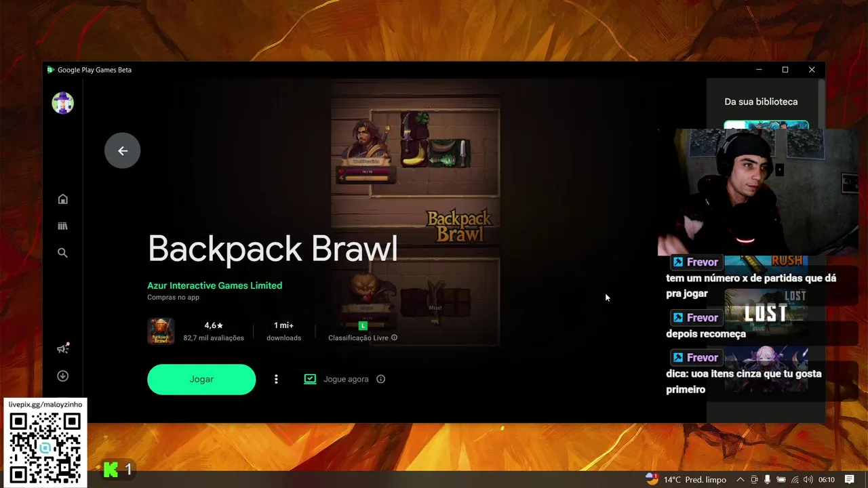Click the 4,6 star rating
This screenshot has width=868, height=488.
214,325
